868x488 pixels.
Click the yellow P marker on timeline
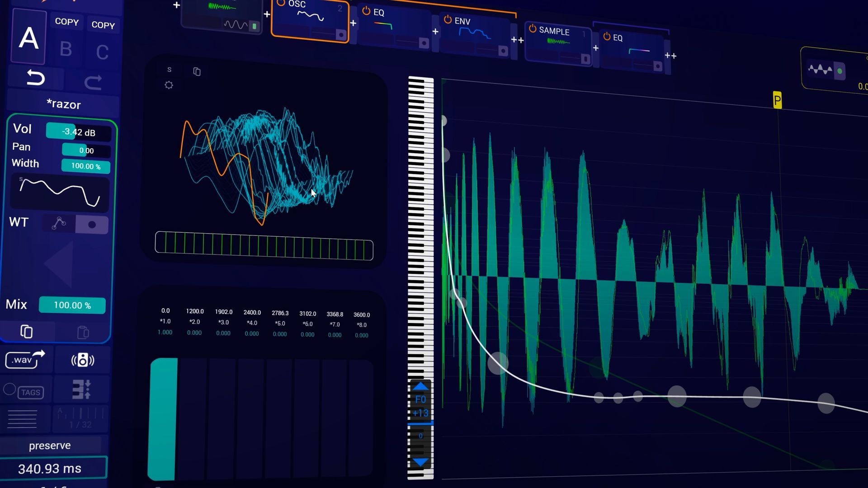coord(777,100)
